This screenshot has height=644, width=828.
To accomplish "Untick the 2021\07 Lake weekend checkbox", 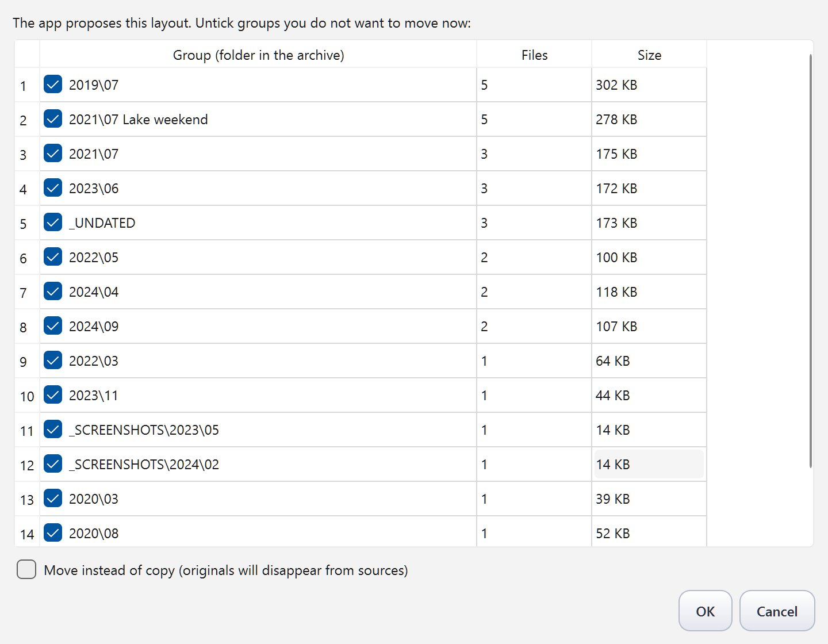I will [53, 119].
